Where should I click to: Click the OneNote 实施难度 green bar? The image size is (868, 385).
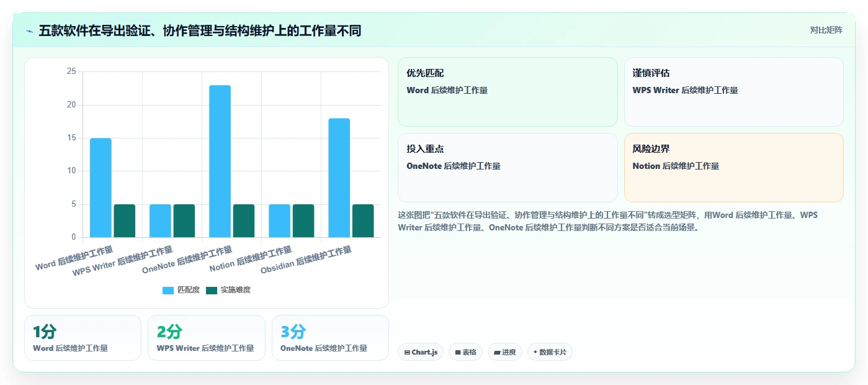243,220
